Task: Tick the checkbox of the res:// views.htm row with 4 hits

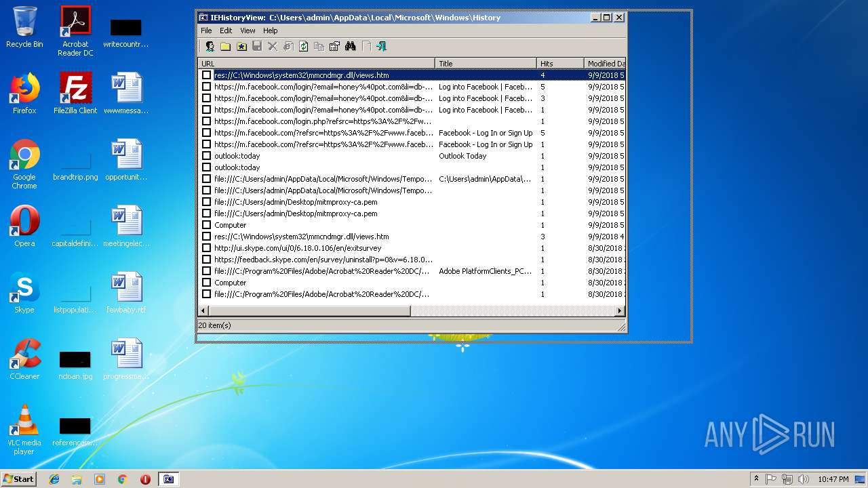Action: pyautogui.click(x=207, y=75)
